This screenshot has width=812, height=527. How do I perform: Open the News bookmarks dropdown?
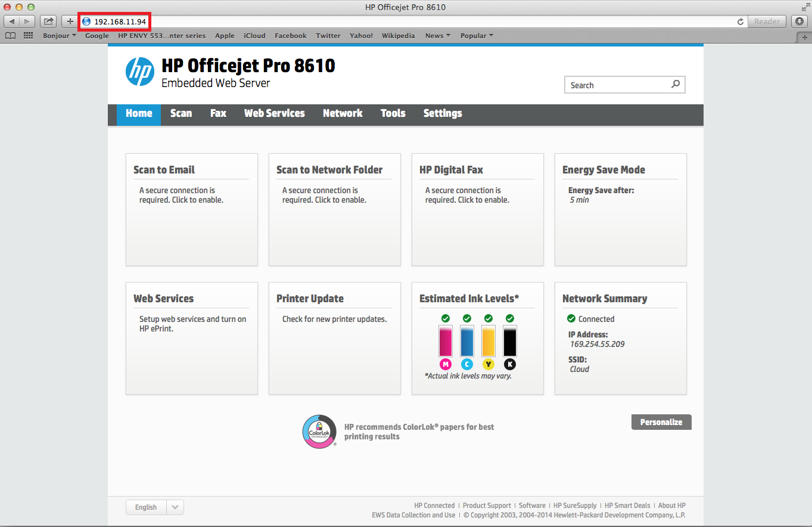point(437,36)
